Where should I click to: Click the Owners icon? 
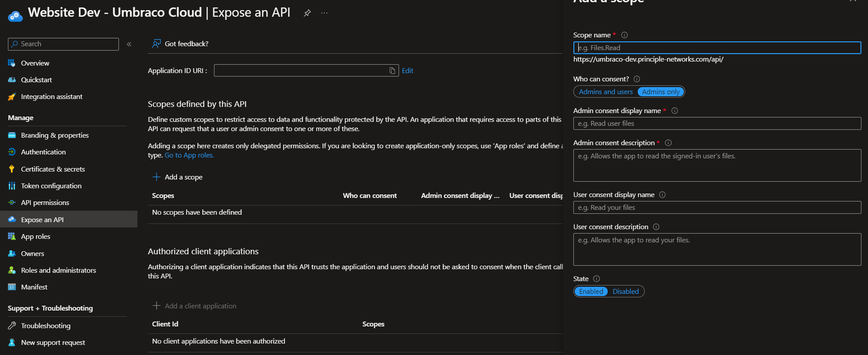pyautogui.click(x=12, y=254)
